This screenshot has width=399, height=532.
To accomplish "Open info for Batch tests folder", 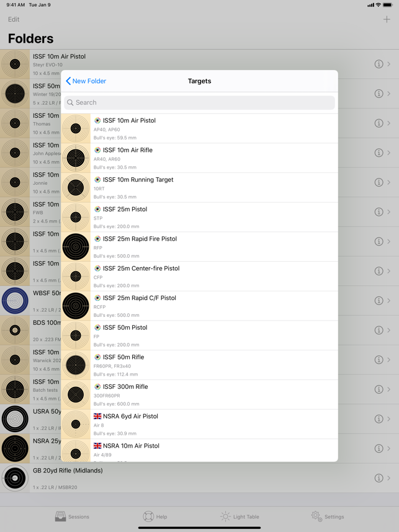I will pos(379,389).
